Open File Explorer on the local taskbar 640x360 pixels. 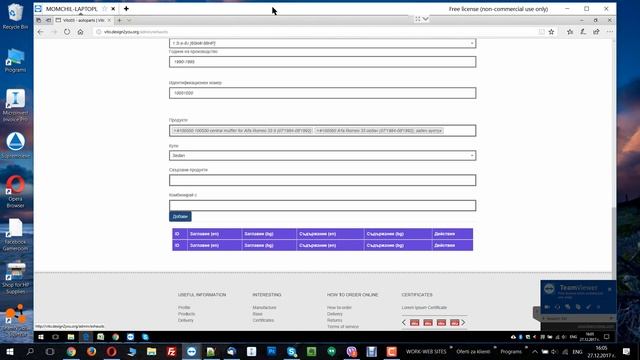point(151,351)
